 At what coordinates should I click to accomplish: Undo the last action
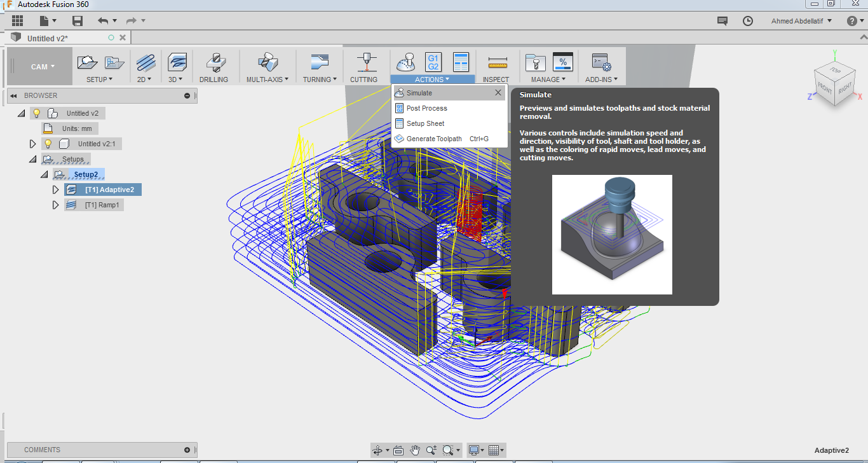click(103, 21)
